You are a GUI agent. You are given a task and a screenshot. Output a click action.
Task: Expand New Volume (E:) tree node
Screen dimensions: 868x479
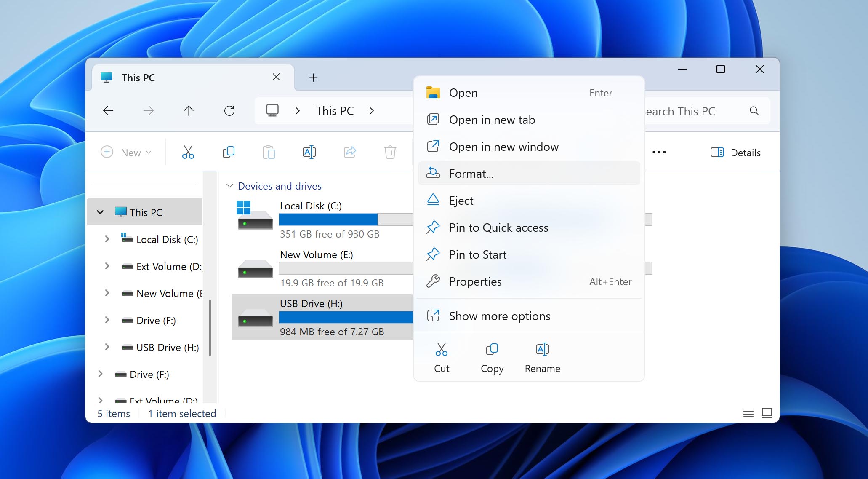pyautogui.click(x=107, y=293)
